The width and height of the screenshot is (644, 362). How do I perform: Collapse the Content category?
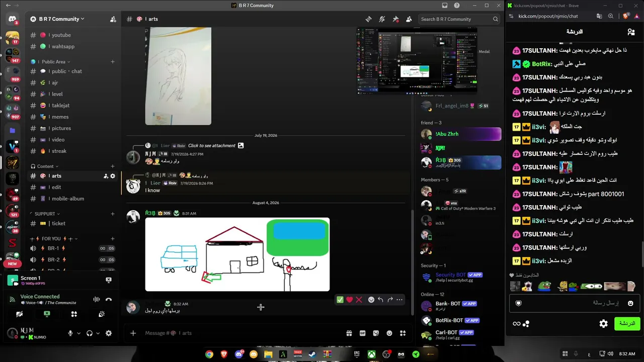coord(45,166)
